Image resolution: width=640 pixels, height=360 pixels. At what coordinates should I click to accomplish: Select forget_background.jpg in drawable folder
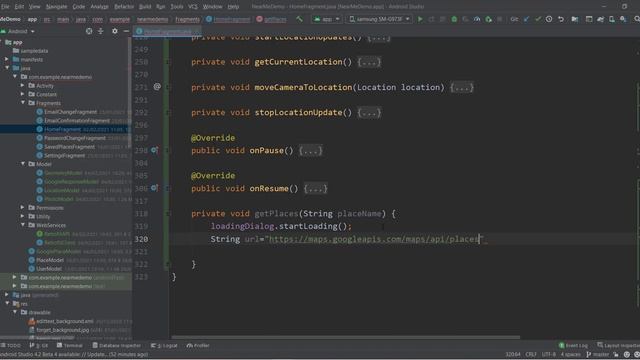(x=62, y=330)
